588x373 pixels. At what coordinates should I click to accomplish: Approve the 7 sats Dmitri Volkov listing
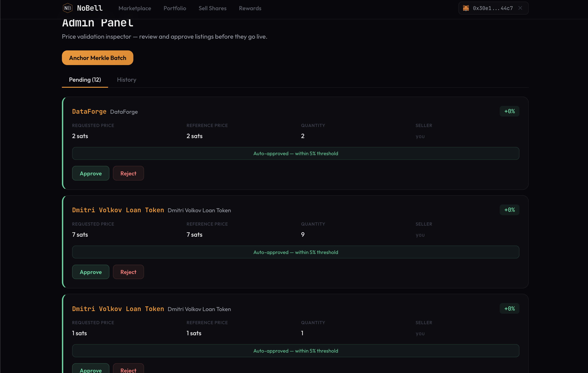point(91,272)
